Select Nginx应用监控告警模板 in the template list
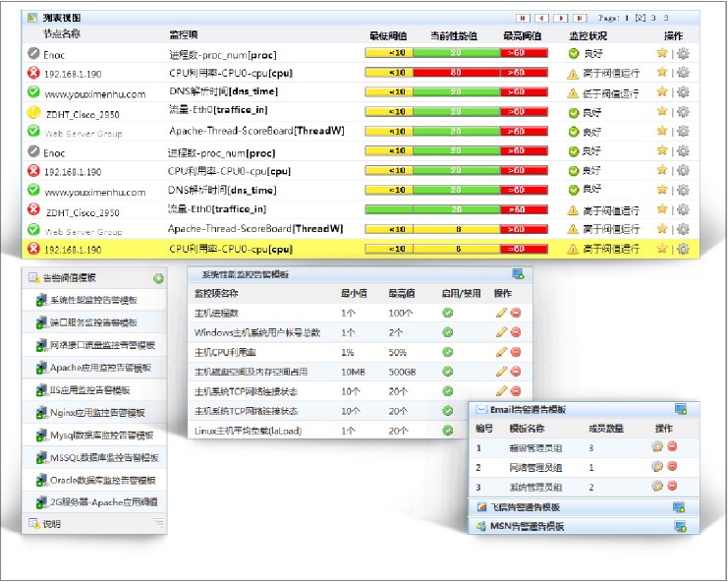728x582 pixels. [96, 413]
